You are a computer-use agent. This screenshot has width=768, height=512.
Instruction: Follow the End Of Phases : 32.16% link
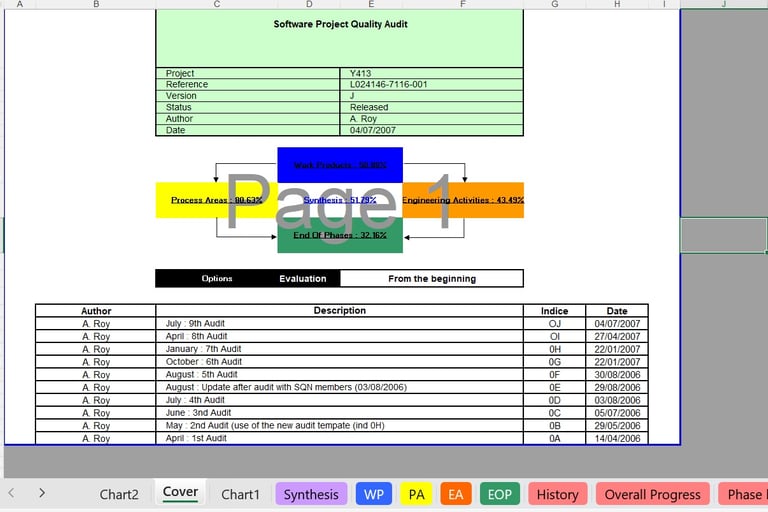[x=340, y=235]
